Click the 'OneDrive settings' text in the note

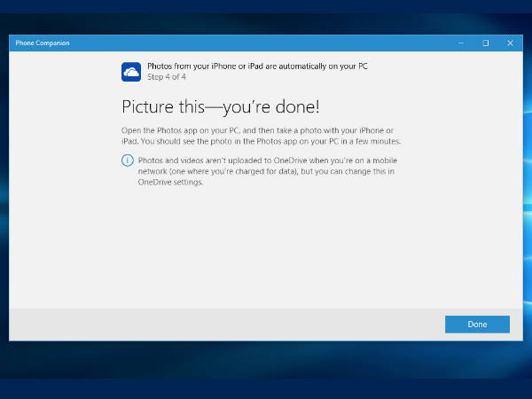coord(170,183)
